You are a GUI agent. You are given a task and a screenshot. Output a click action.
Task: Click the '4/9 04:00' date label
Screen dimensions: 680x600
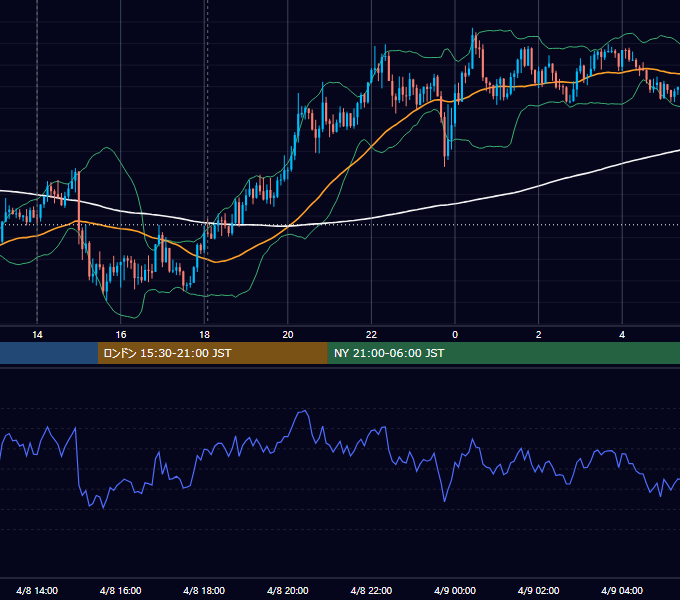click(622, 590)
